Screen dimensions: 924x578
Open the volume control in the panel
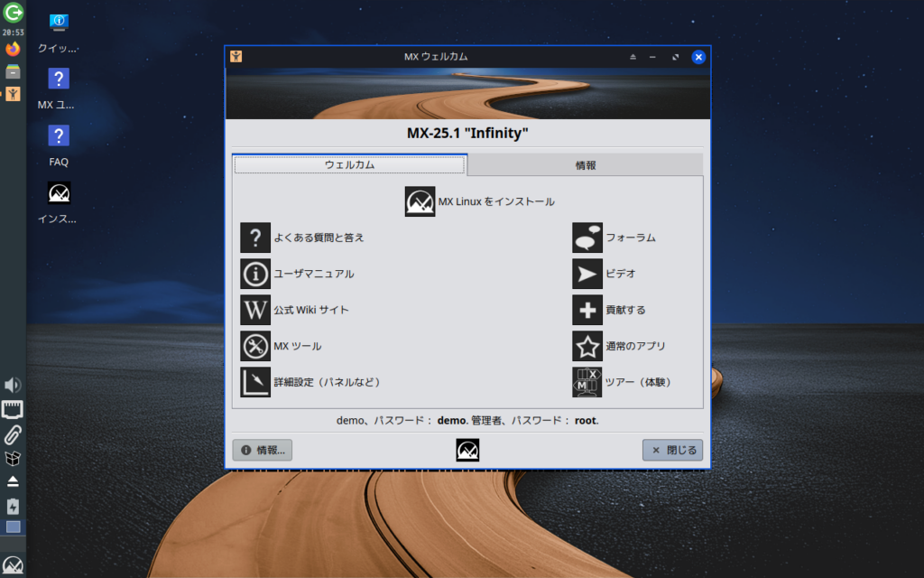pos(13,386)
